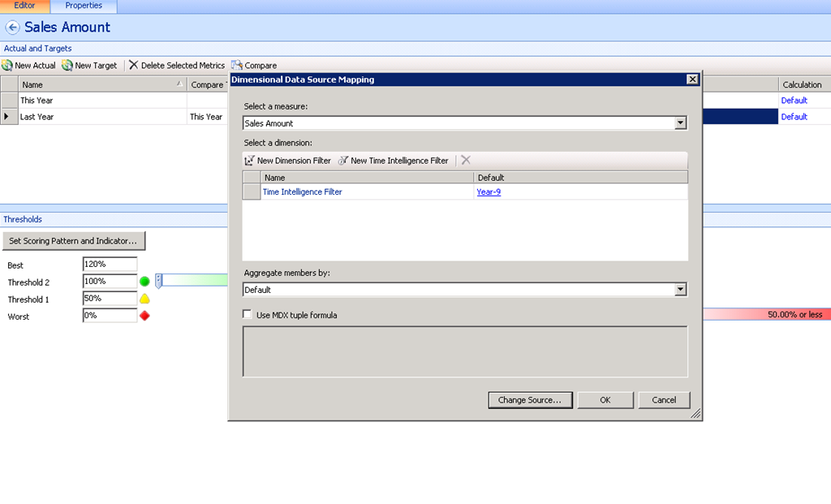The width and height of the screenshot is (831, 504).
Task: Click the Worst value input field
Action: (x=110, y=316)
